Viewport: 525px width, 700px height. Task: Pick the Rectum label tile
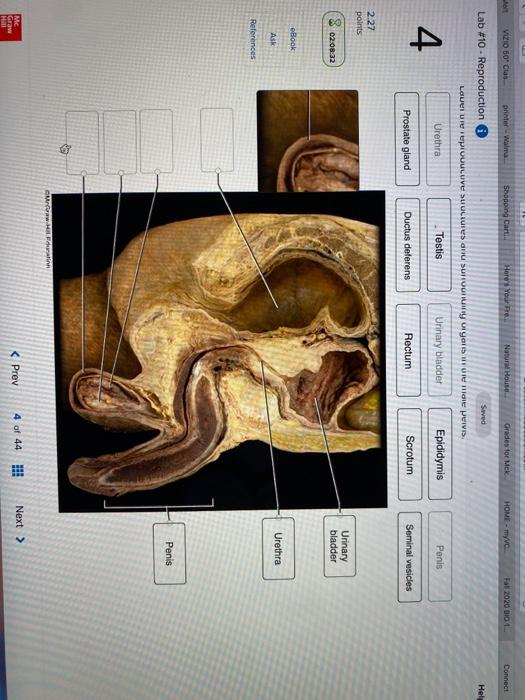click(x=408, y=350)
